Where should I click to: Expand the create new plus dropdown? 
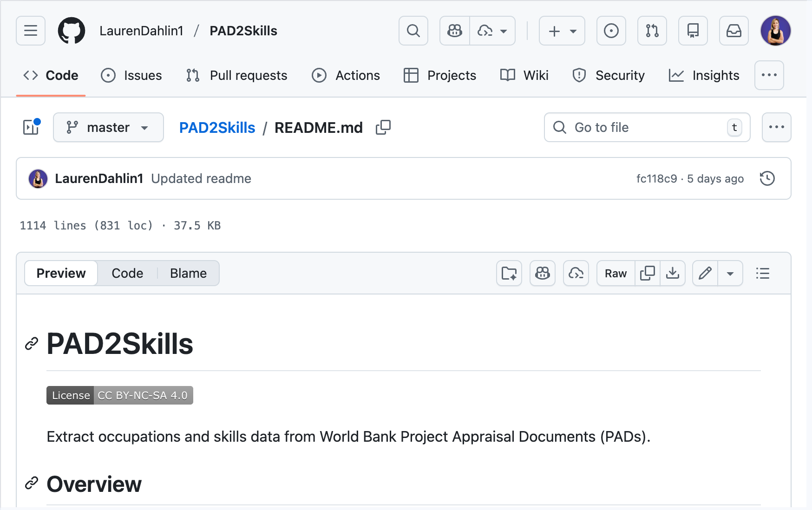point(562,31)
